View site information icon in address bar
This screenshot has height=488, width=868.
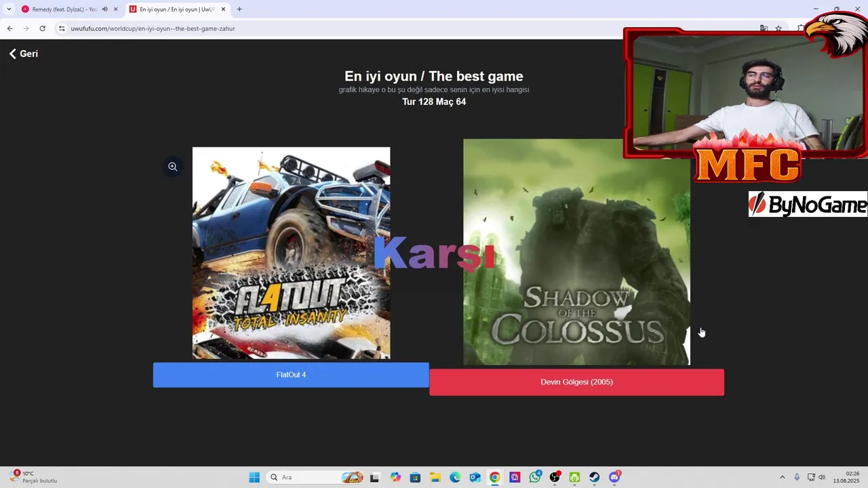coord(62,28)
